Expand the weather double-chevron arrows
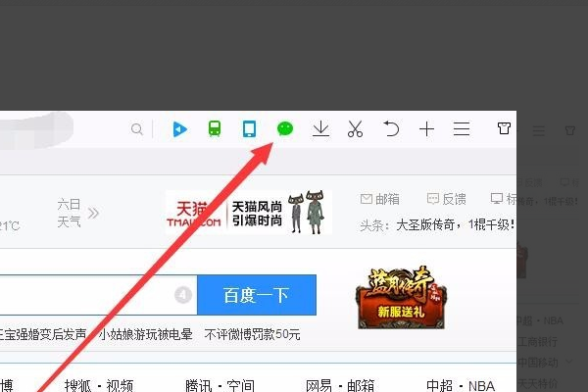Viewport: 588px width, 392px height. (93, 212)
